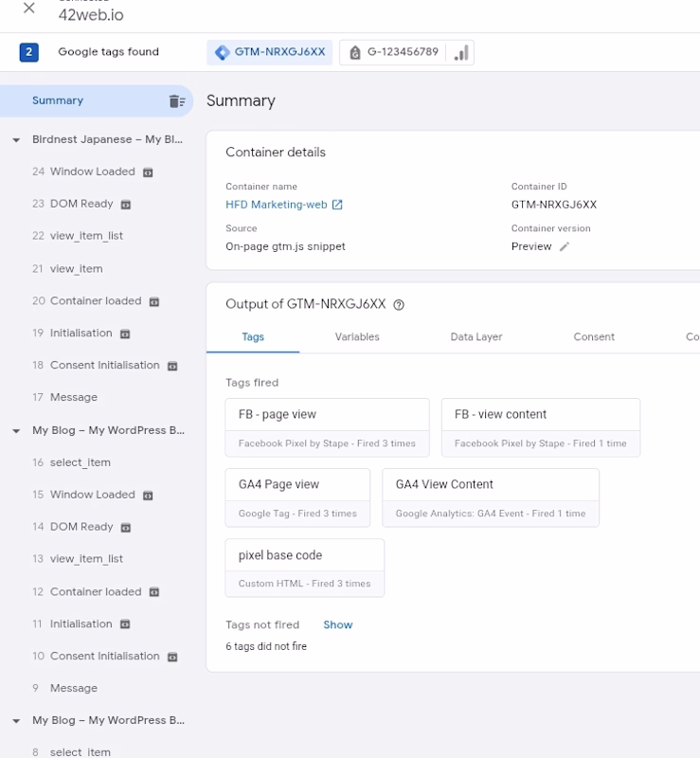This screenshot has height=758, width=700.
Task: Close the Tag Assistant panel with X
Action: tap(29, 8)
